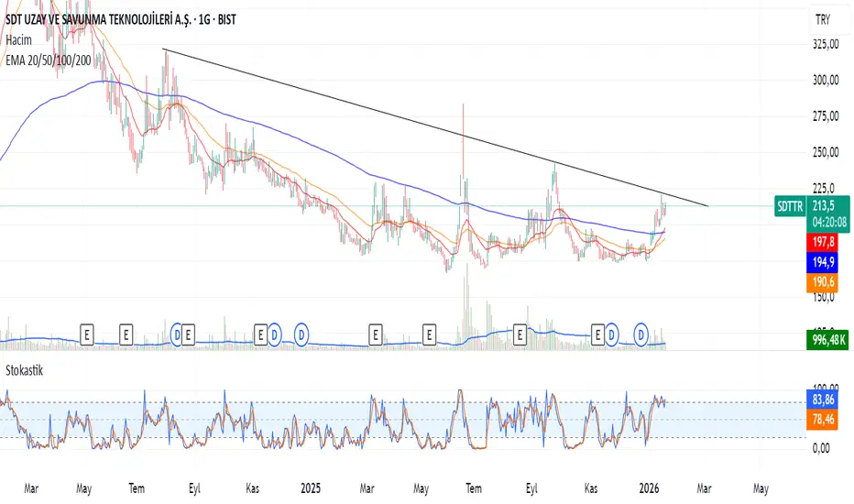The height and width of the screenshot is (504, 854).
Task: Click the 225,0 price axis label
Action: tap(824, 188)
